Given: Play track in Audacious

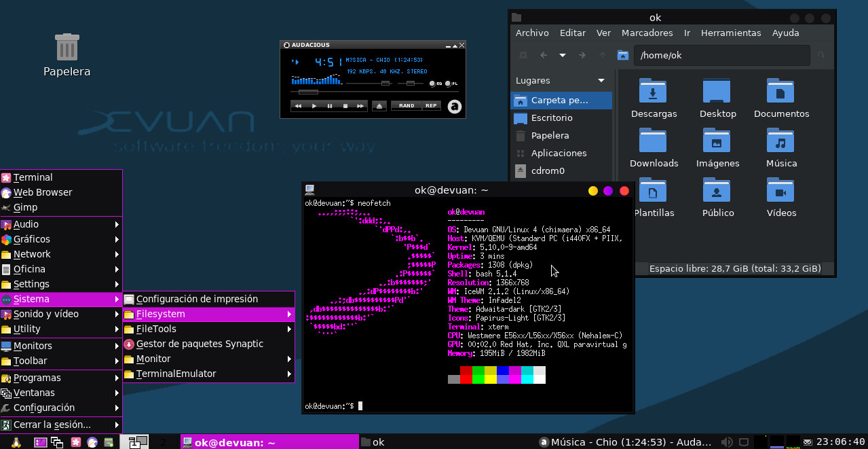Looking at the screenshot, I should pyautogui.click(x=314, y=106).
